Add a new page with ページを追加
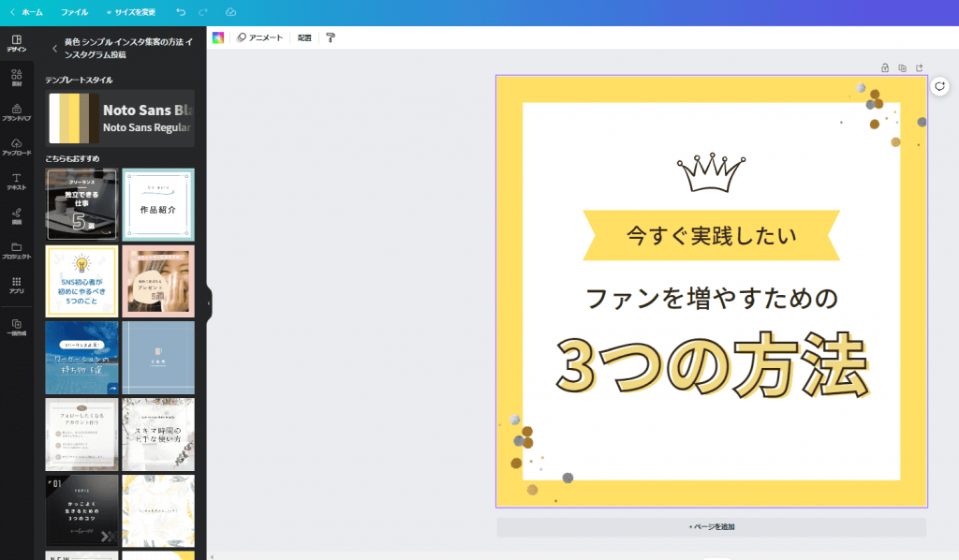The image size is (959, 560). [712, 526]
